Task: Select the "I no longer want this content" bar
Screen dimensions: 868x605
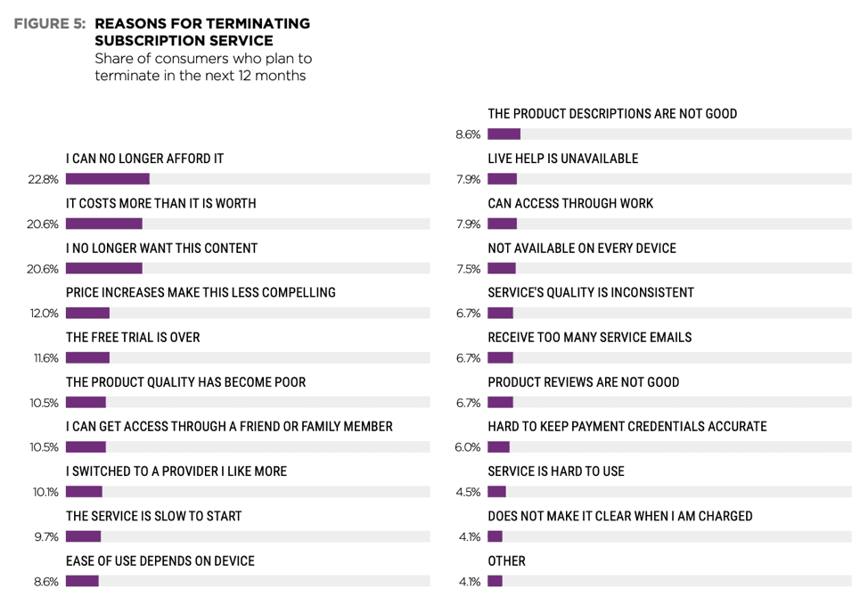Action: (x=103, y=268)
